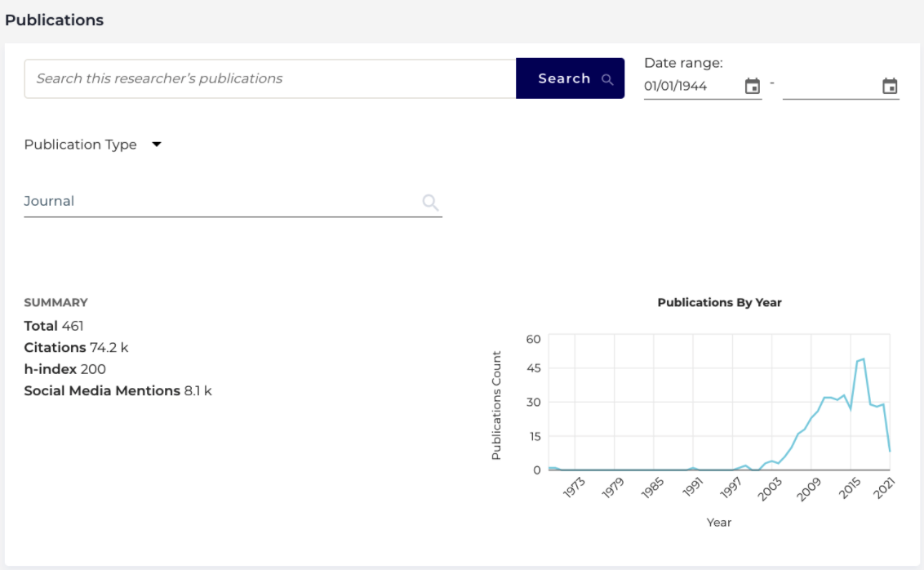Click the Search button
The image size is (924, 570).
(x=570, y=78)
